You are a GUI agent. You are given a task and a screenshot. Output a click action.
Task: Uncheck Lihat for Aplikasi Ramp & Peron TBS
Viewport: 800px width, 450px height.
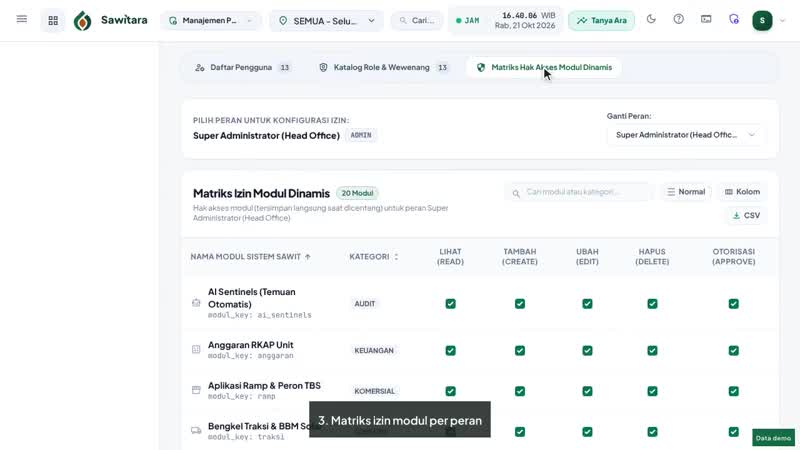coord(451,391)
